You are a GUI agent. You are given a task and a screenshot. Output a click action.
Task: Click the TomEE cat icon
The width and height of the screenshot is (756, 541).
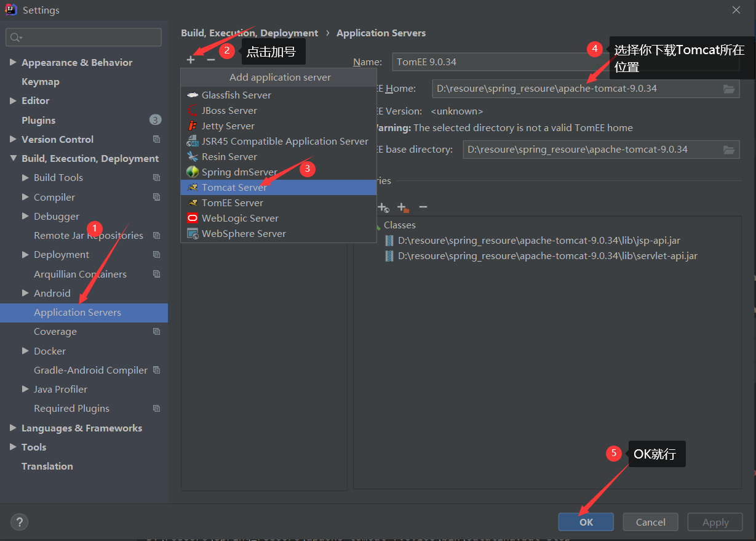point(192,202)
